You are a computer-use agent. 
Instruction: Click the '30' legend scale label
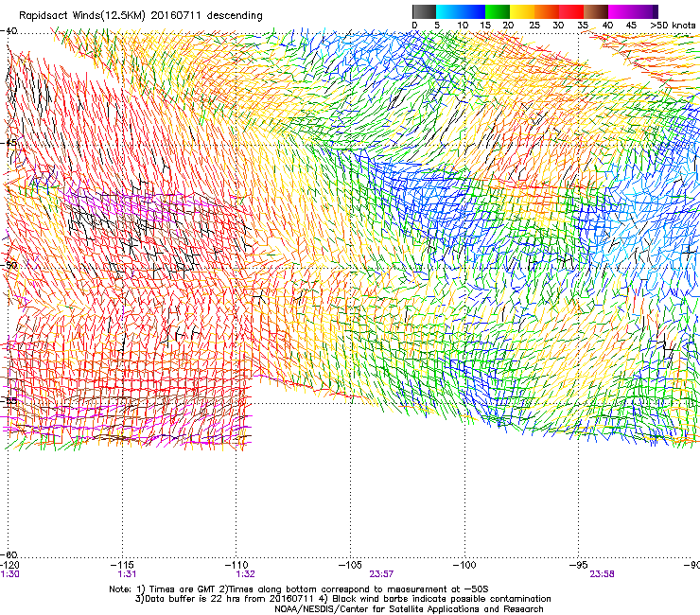[558, 25]
